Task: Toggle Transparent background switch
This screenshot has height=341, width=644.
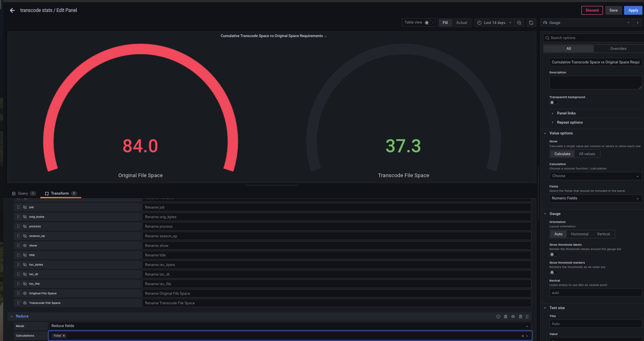Action: 553,102
